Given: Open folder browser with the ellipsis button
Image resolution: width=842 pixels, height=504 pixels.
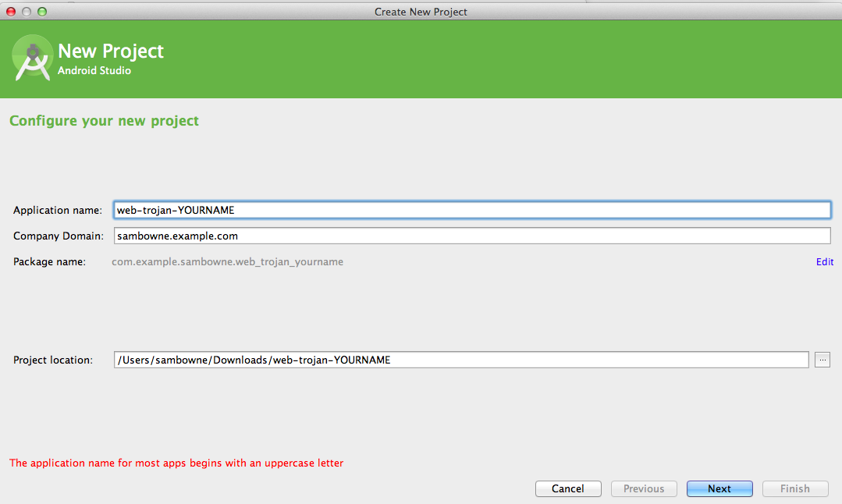Looking at the screenshot, I should pos(822,360).
